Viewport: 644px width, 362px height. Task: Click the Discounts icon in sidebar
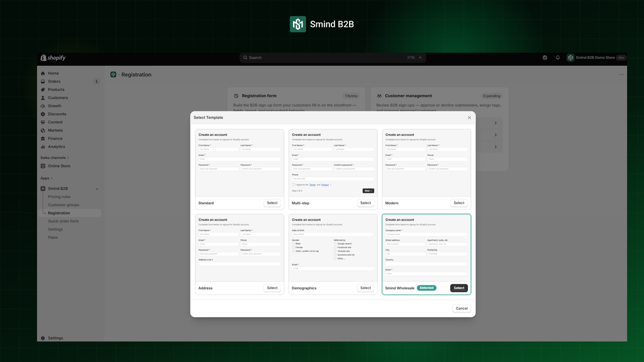click(x=43, y=114)
